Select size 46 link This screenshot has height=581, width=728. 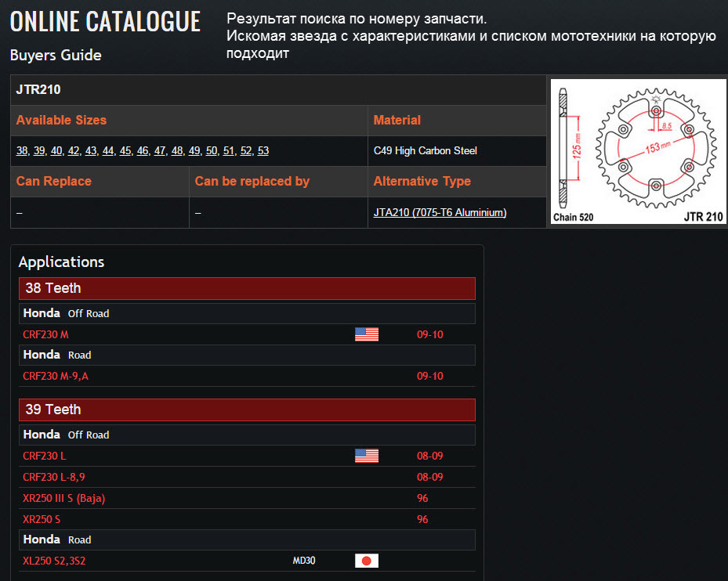click(143, 151)
